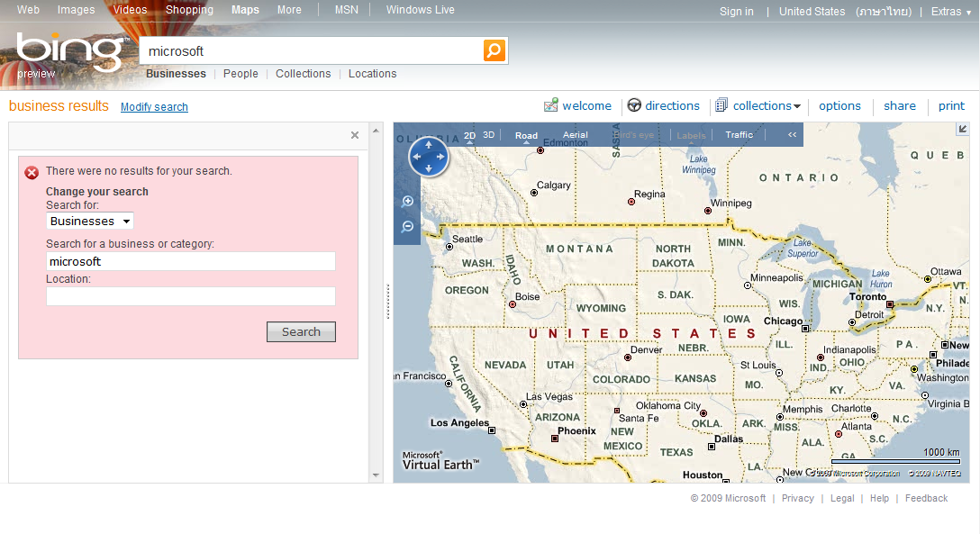Viewport: 980px width, 534px height.
Task: Select Bird's eye view
Action: pos(635,135)
